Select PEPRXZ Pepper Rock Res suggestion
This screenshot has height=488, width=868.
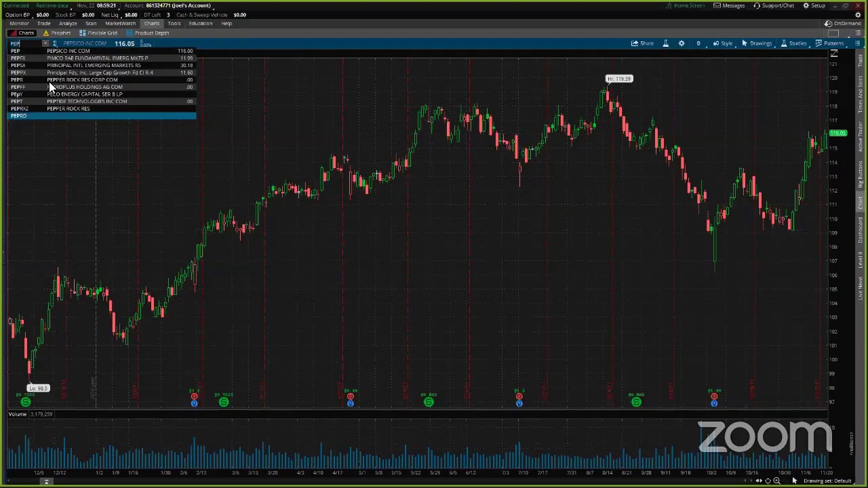pyautogui.click(x=102, y=108)
